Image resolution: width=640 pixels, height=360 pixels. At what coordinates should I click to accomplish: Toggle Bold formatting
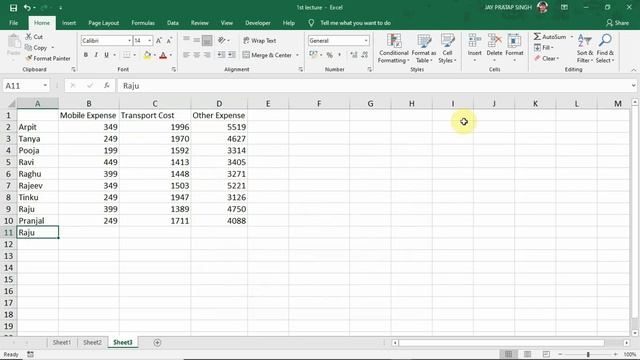coord(86,55)
